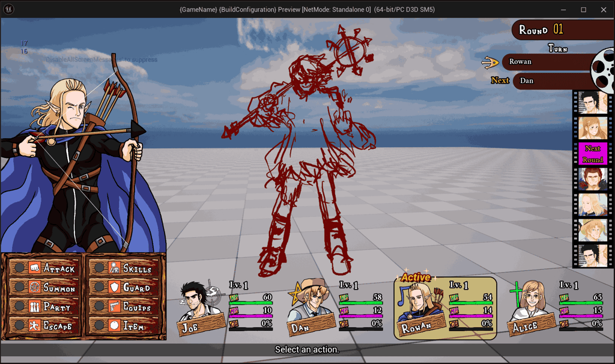
Task: Toggle the round socket left of Skills
Action: coord(99,267)
